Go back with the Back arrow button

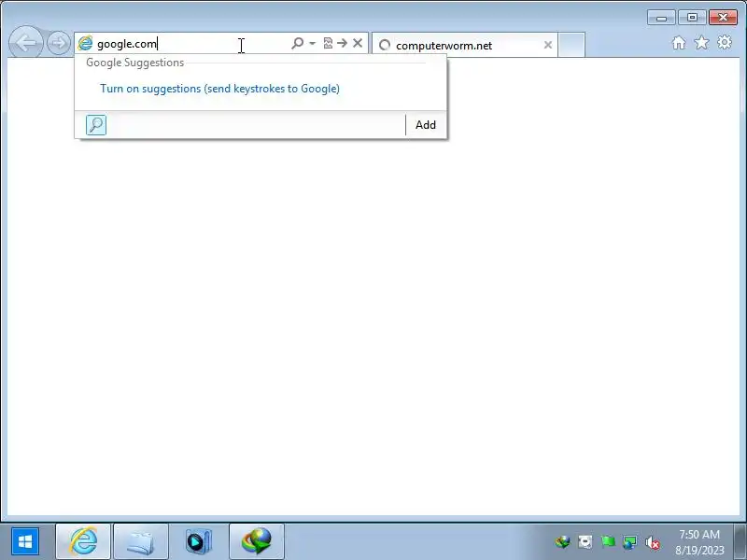[26, 43]
